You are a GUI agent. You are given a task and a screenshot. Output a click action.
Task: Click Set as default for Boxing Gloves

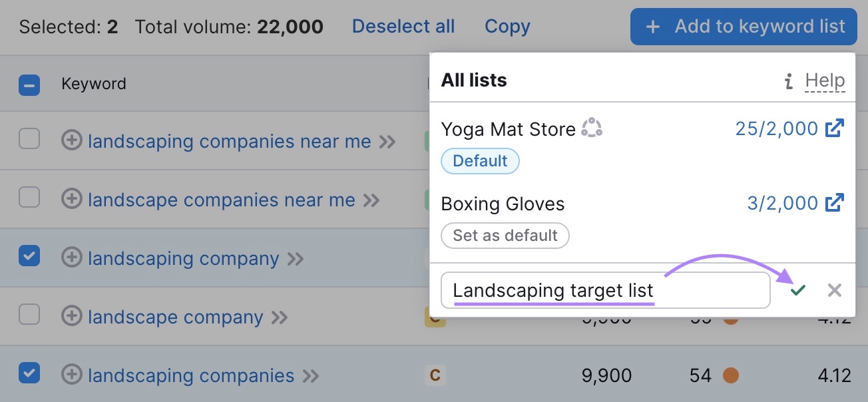[x=505, y=236]
